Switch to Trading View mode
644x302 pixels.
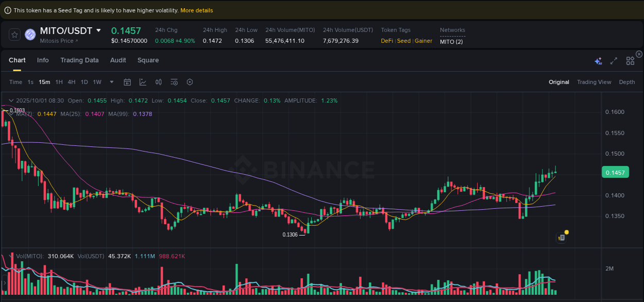pos(594,82)
